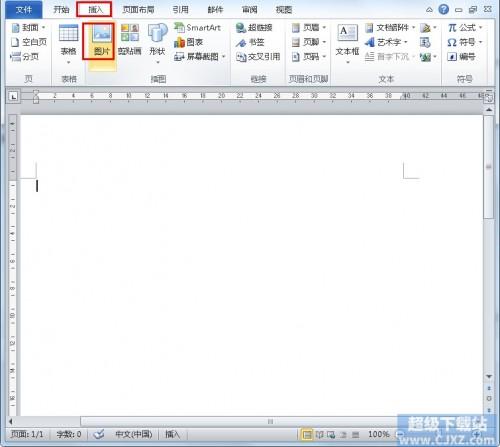This screenshot has width=500, height=447.
Task: Insert a page break (分页)
Action: point(25,57)
